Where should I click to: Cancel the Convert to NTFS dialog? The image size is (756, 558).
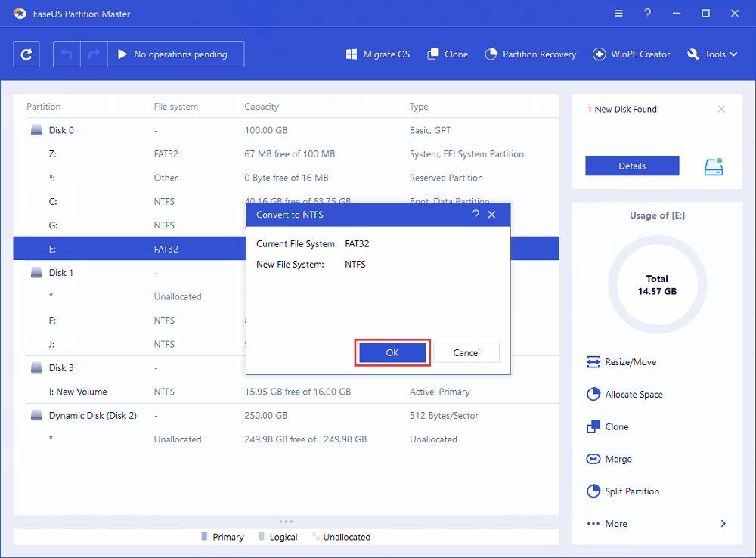(x=466, y=352)
